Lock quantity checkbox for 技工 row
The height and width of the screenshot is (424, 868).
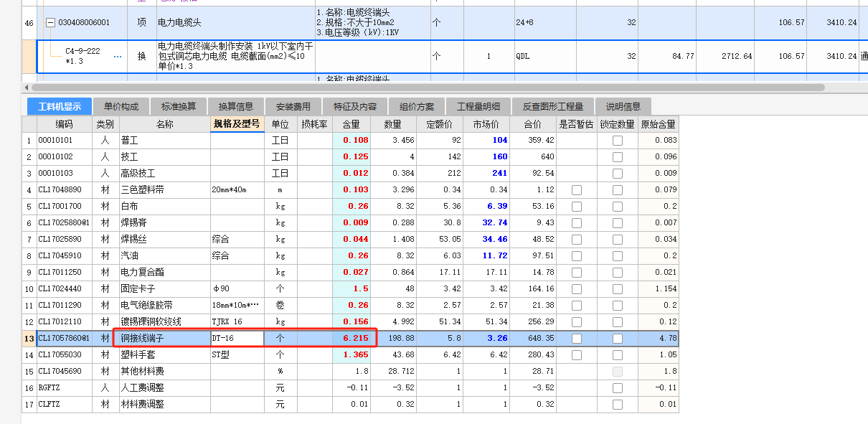pyautogui.click(x=618, y=156)
